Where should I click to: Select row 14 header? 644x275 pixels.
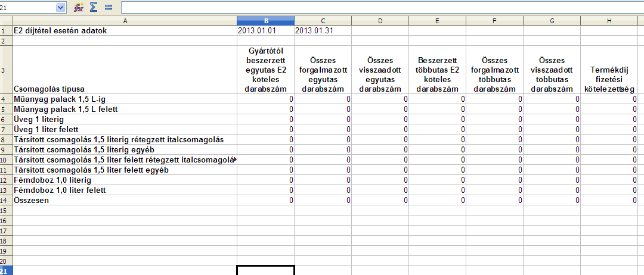(6, 201)
